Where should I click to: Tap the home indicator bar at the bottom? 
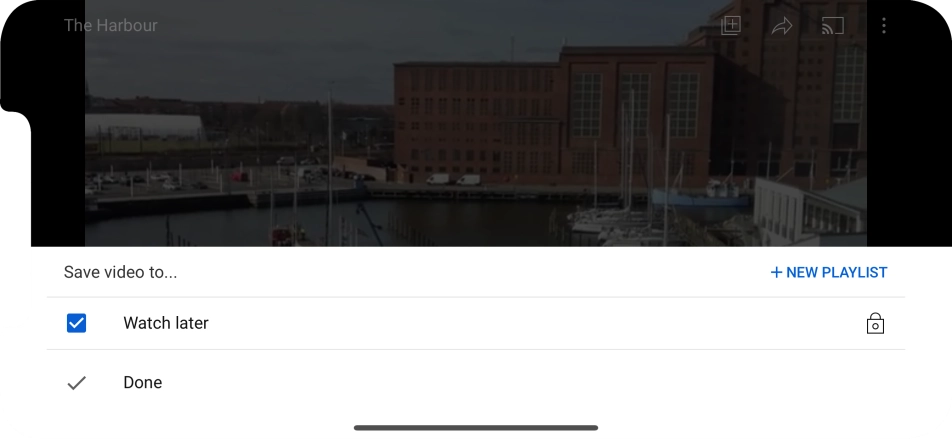point(476,427)
